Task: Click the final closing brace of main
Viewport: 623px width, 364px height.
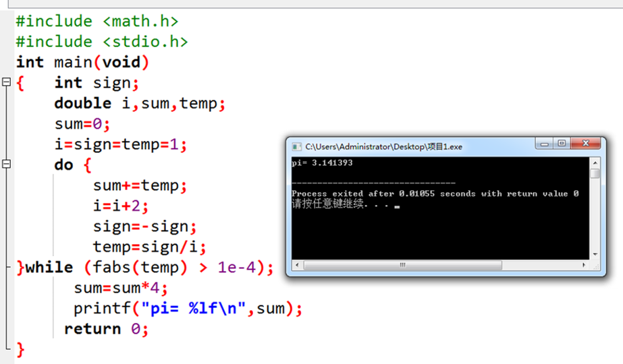Action: (x=20, y=350)
